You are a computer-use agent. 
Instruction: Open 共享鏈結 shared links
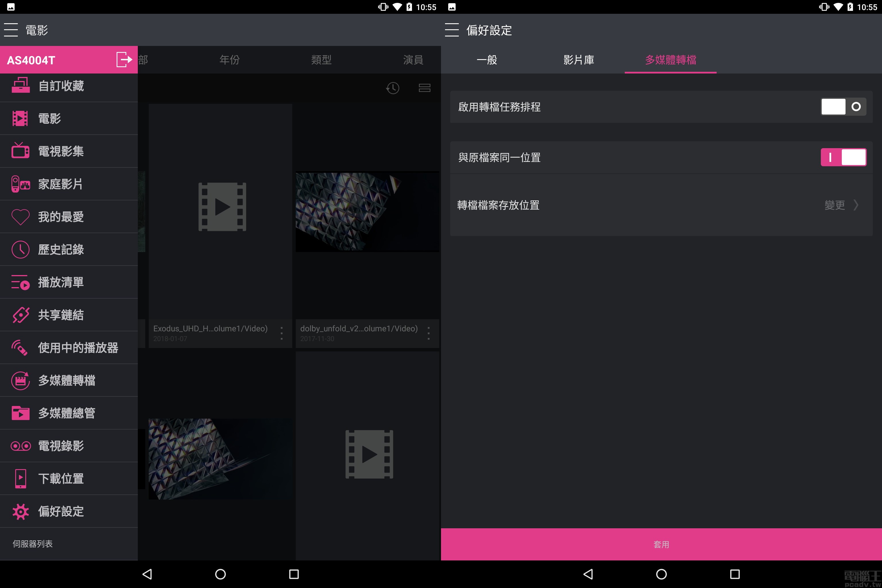[61, 315]
